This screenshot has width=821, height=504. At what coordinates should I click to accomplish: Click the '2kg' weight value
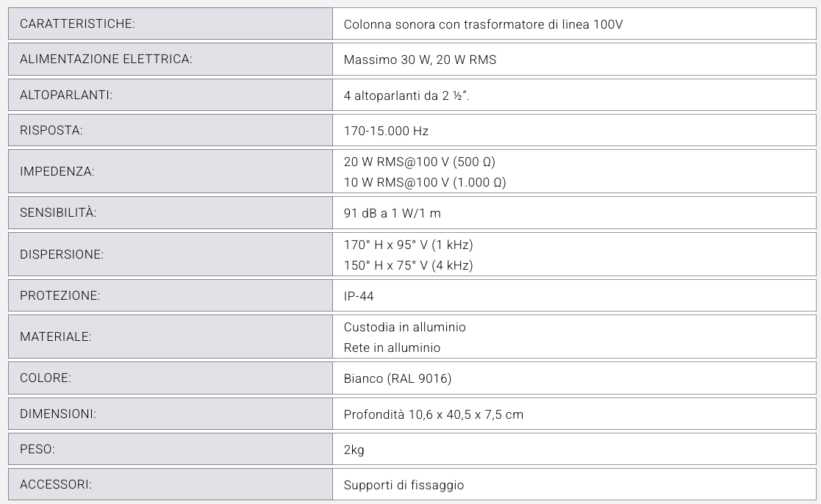click(354, 450)
